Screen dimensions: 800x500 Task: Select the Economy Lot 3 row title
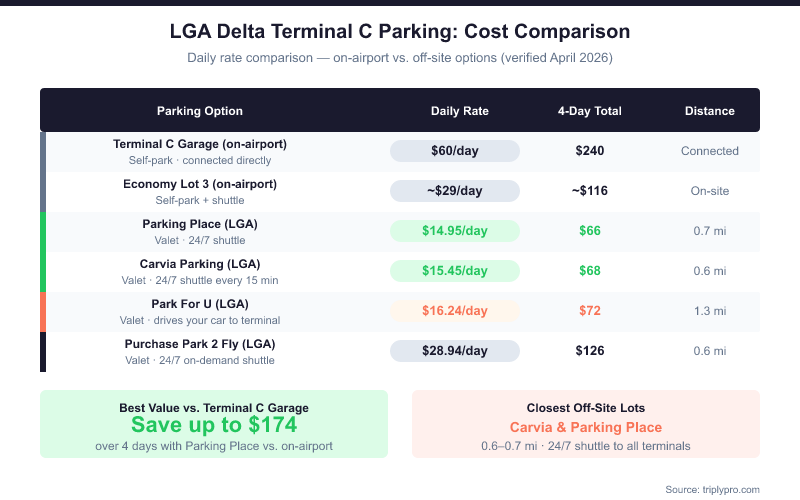[200, 184]
